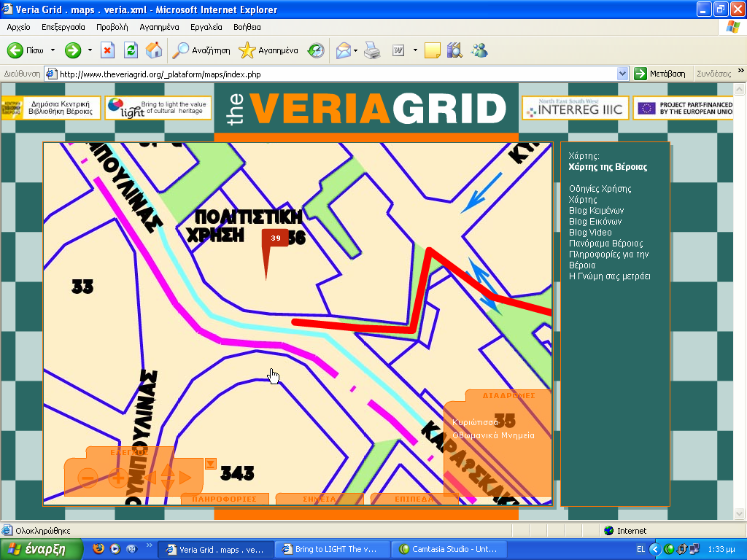Open the ΕΠΙΠΕΔΑ map tab
The image size is (747, 560).
pos(414,499)
